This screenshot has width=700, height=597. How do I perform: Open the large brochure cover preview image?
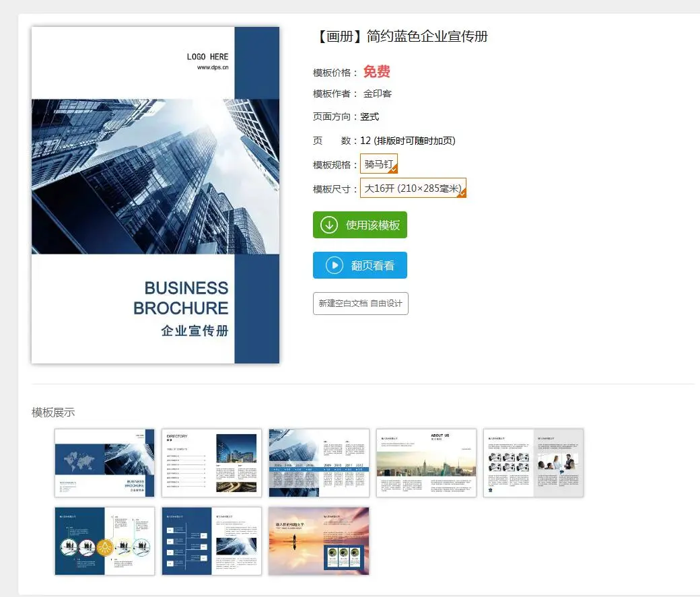click(x=155, y=195)
